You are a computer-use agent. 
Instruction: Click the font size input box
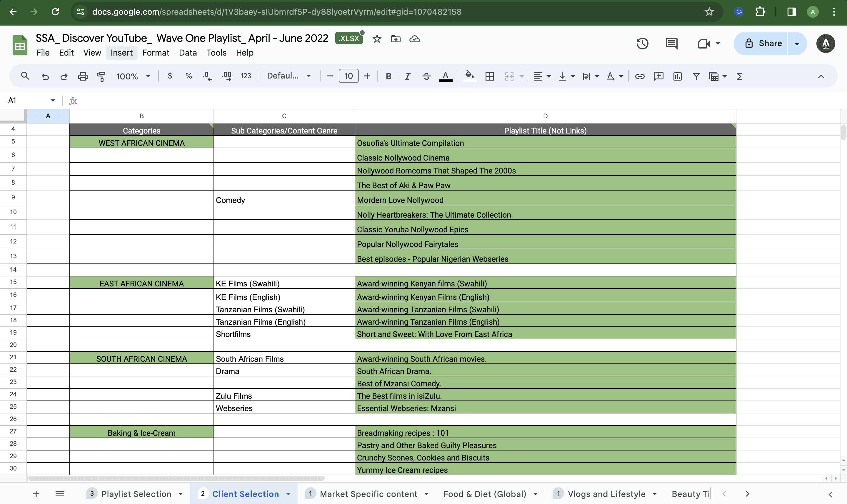tap(349, 76)
